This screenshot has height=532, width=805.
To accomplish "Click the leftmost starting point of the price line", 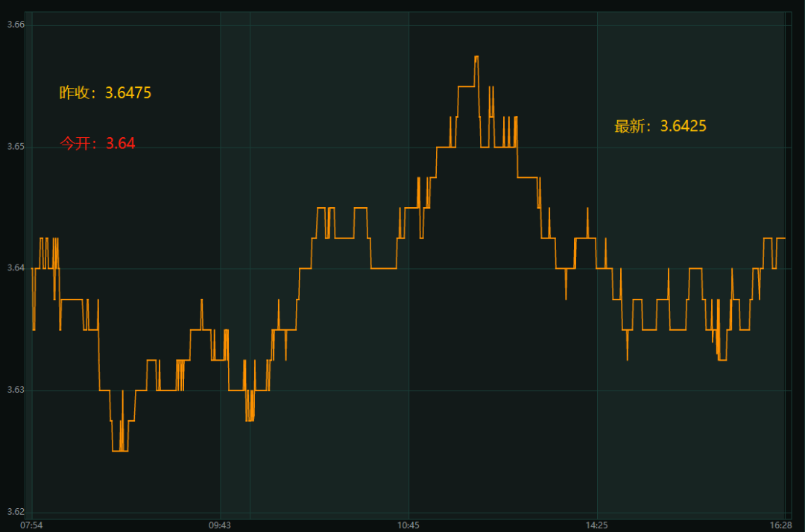I will coord(32,268).
